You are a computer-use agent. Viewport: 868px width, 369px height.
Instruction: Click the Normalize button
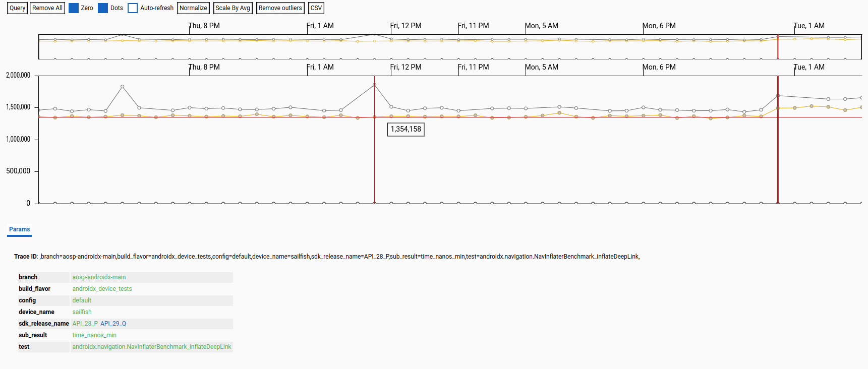coord(193,8)
